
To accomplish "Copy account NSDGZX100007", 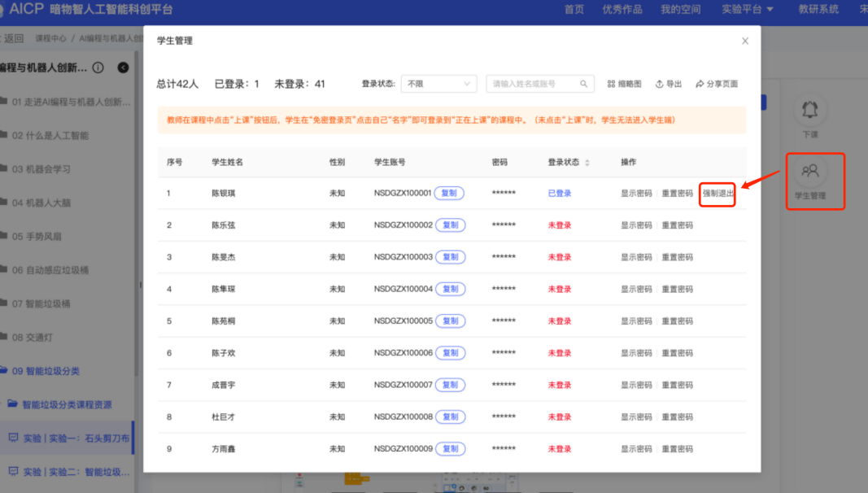I will [x=450, y=385].
